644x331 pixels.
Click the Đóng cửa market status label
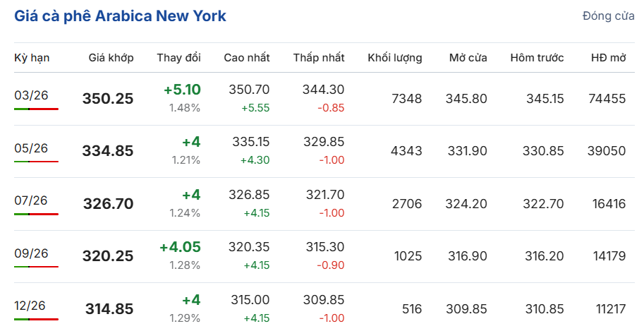(608, 16)
